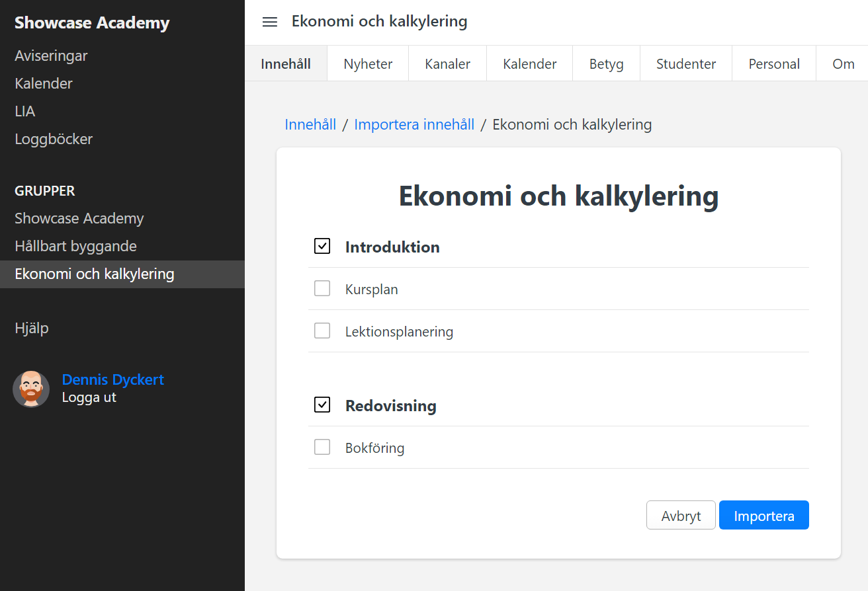This screenshot has height=591, width=868.
Task: Open Aviseringar in the sidebar
Action: click(51, 56)
